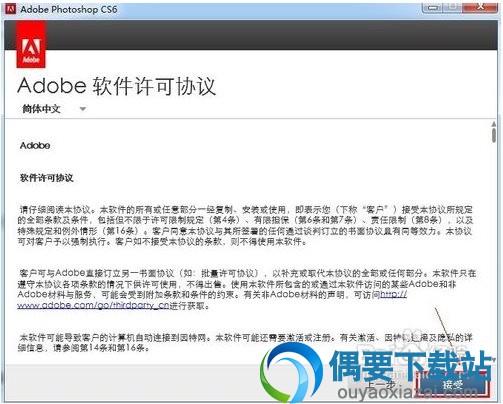Go back with the 上一步 button
This screenshot has height=404, width=503.
click(380, 385)
